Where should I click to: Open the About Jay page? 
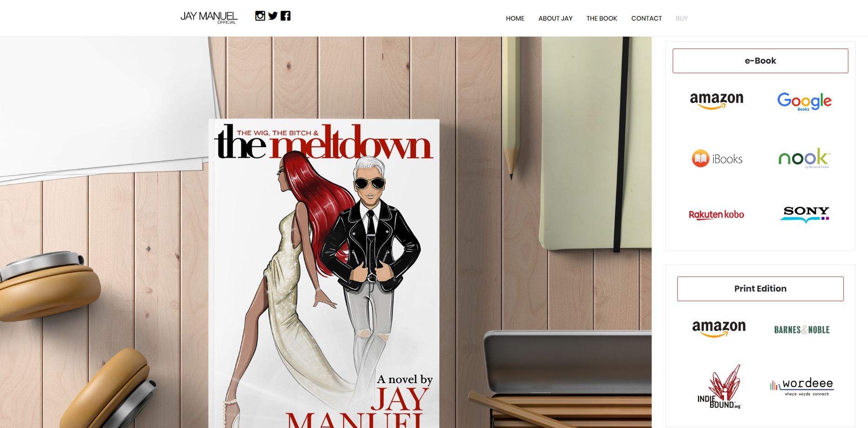click(555, 18)
